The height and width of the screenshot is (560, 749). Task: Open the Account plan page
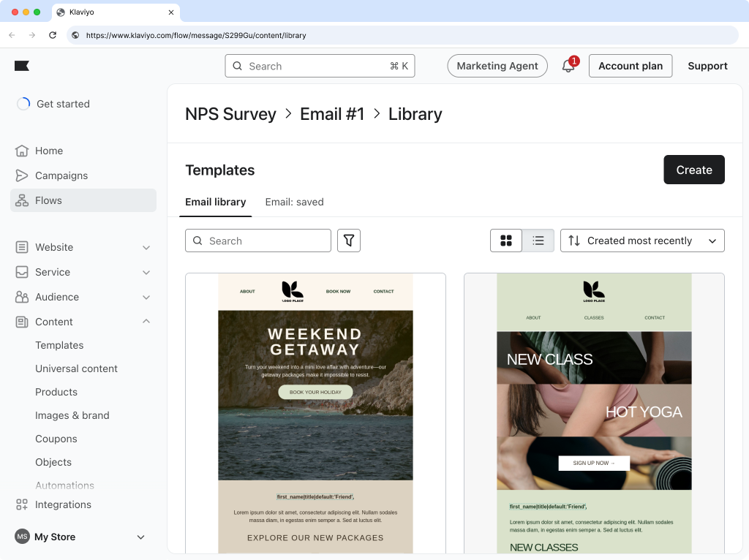pos(631,66)
